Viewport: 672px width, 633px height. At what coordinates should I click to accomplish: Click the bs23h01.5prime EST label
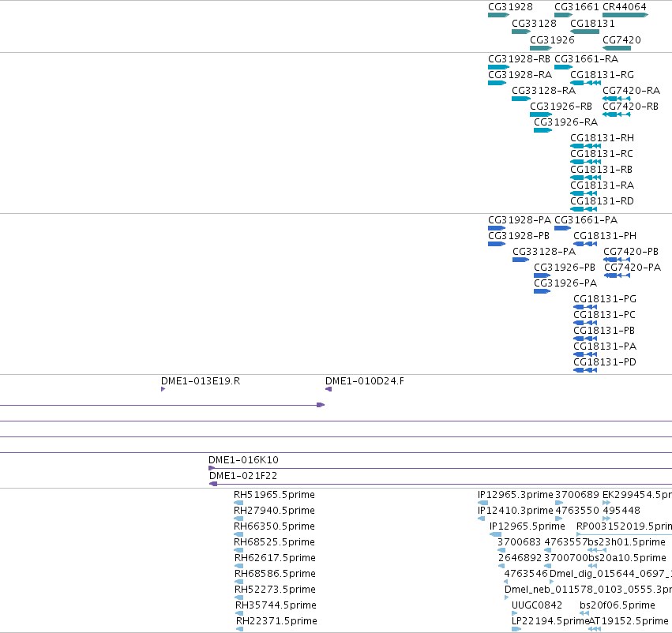pos(626,542)
